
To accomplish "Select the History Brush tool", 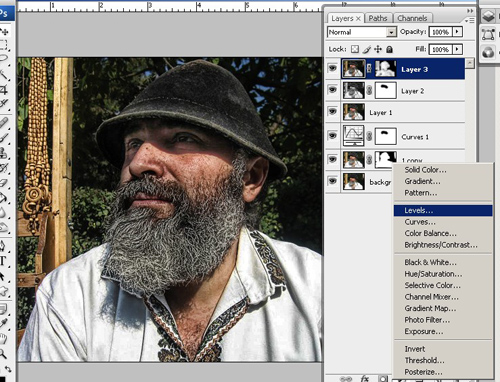I will [4, 167].
